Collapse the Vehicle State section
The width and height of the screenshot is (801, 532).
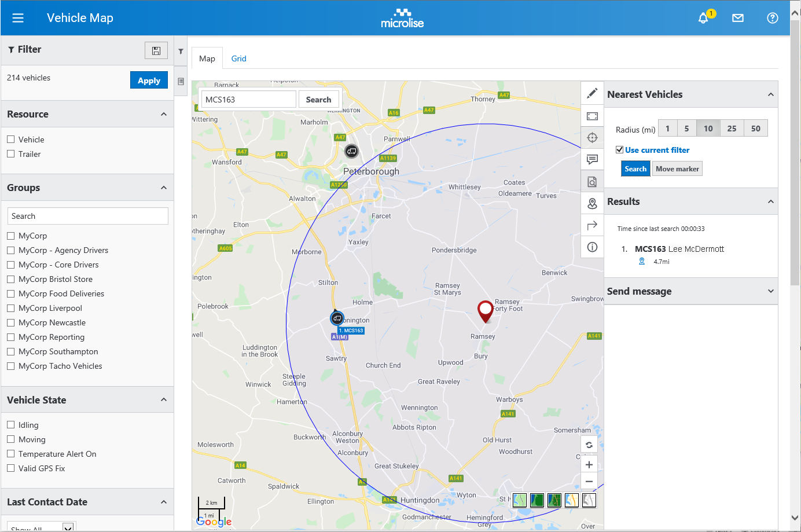(164, 399)
